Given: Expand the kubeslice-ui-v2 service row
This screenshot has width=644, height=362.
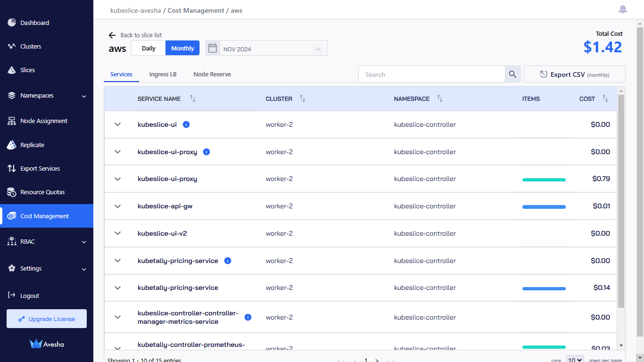Looking at the screenshot, I should 118,233.
